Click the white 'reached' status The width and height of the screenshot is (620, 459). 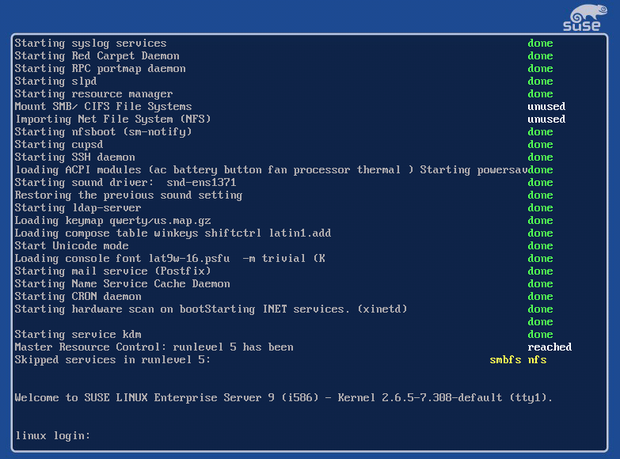pos(550,347)
